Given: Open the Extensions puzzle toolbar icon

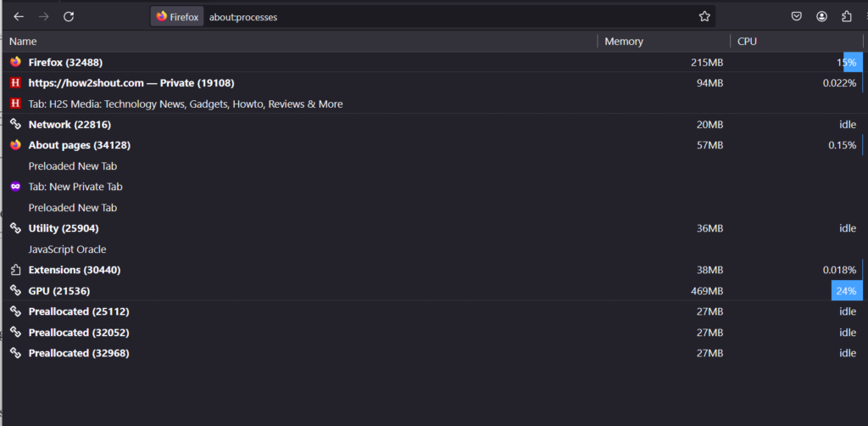Looking at the screenshot, I should [846, 16].
